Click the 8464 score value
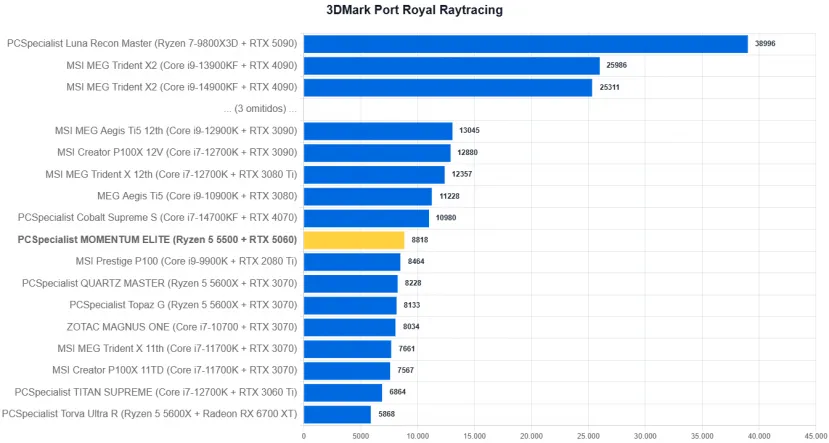 [x=416, y=262]
